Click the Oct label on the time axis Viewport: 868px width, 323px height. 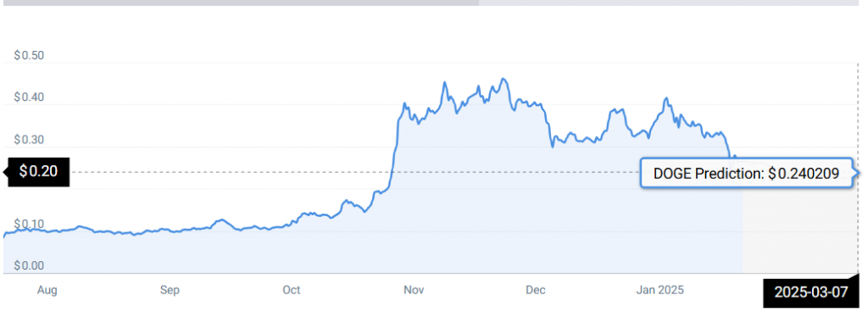[x=292, y=290]
